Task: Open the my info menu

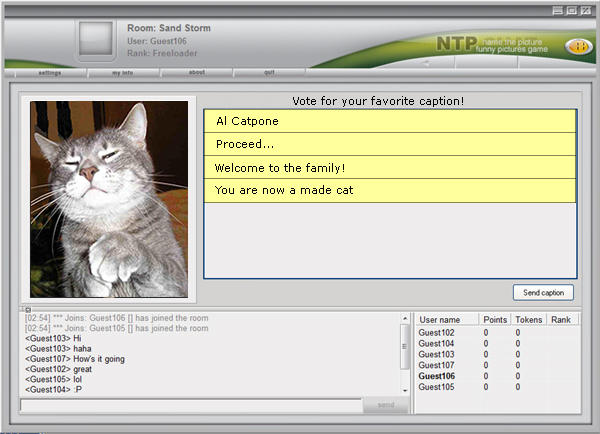Action: [x=123, y=73]
